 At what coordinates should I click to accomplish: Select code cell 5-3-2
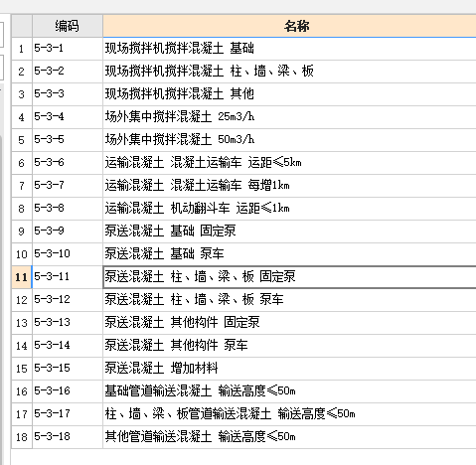click(68, 72)
